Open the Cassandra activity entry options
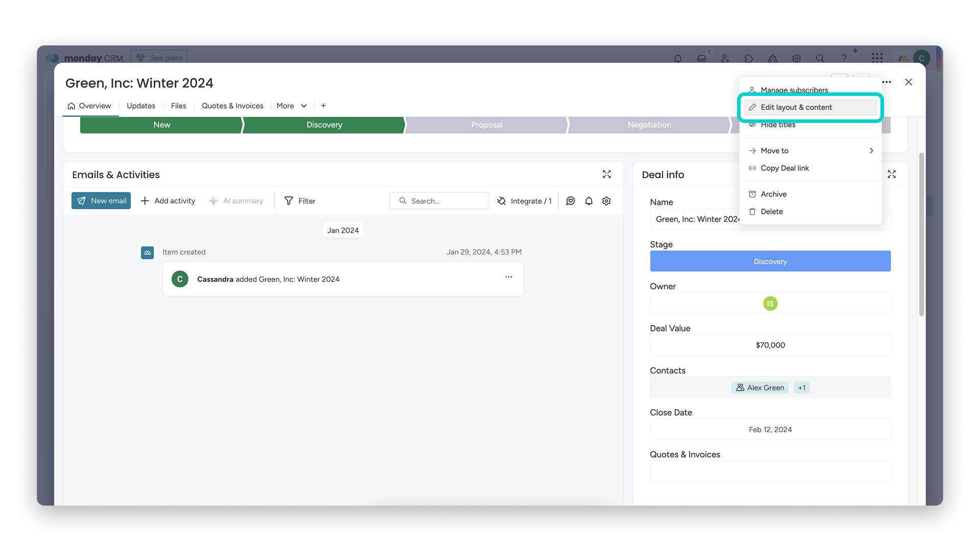 point(509,277)
